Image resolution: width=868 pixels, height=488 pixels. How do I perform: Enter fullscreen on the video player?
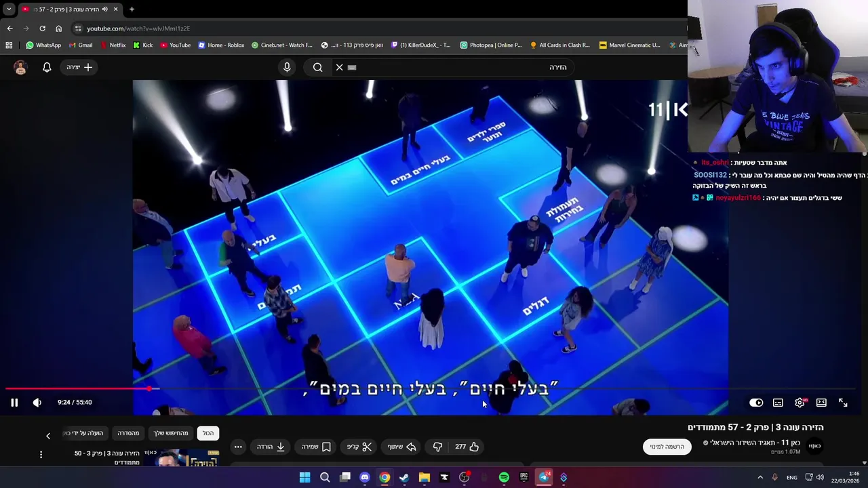coord(843,403)
